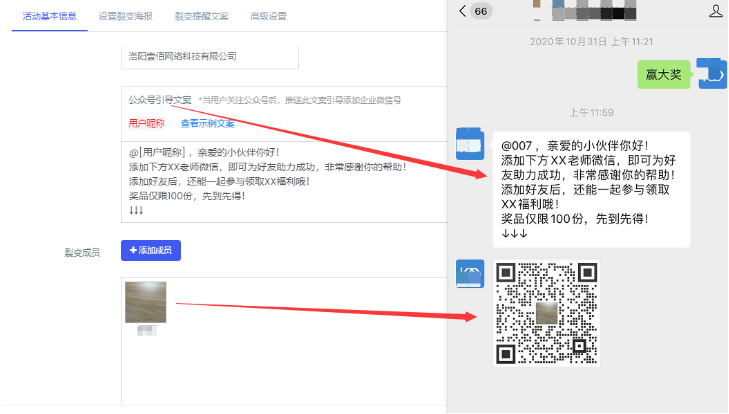Image resolution: width=729 pixels, height=414 pixels.
Task: Open the contact profile icon at top right
Action: 715,11
